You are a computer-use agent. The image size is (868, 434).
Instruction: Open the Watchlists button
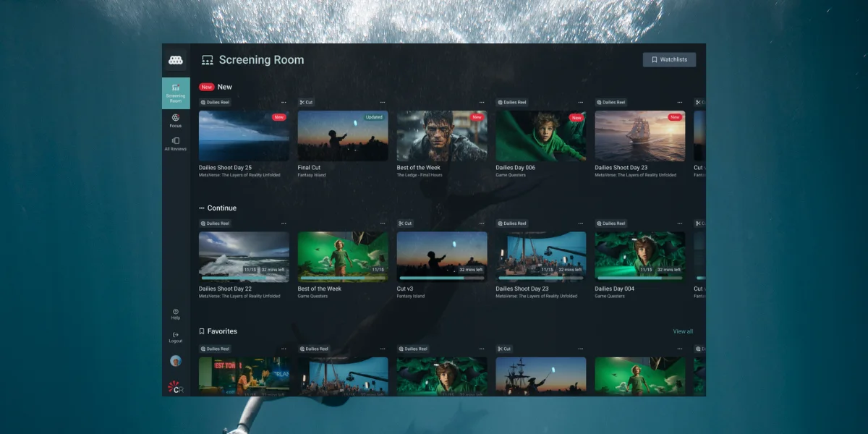click(x=669, y=59)
